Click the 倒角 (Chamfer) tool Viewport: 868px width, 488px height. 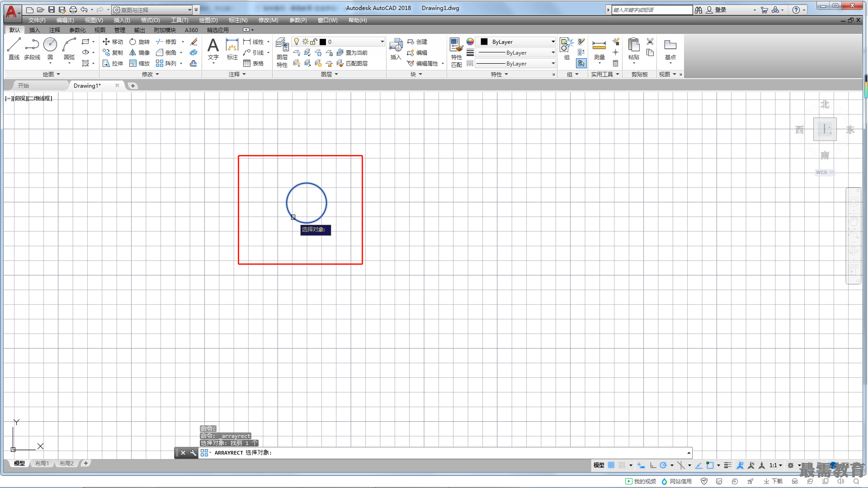click(x=166, y=52)
